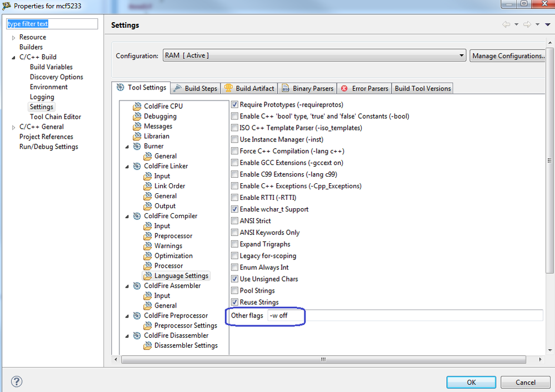Open the Preprocessor page icon
The width and height of the screenshot is (555, 392).
(x=148, y=235)
